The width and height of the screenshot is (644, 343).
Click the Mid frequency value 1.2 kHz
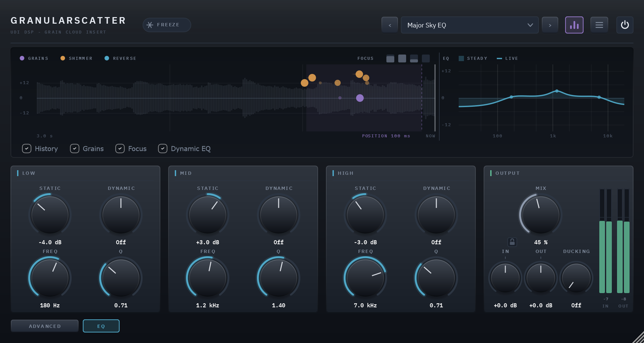(208, 305)
